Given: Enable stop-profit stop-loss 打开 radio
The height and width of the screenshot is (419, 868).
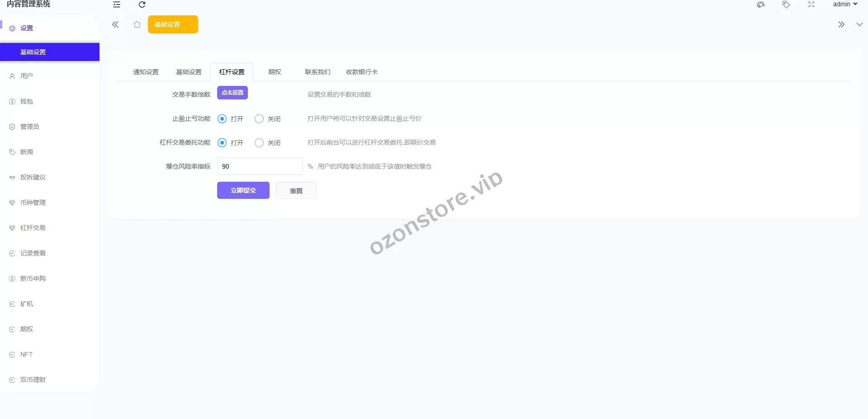Looking at the screenshot, I should tap(222, 119).
